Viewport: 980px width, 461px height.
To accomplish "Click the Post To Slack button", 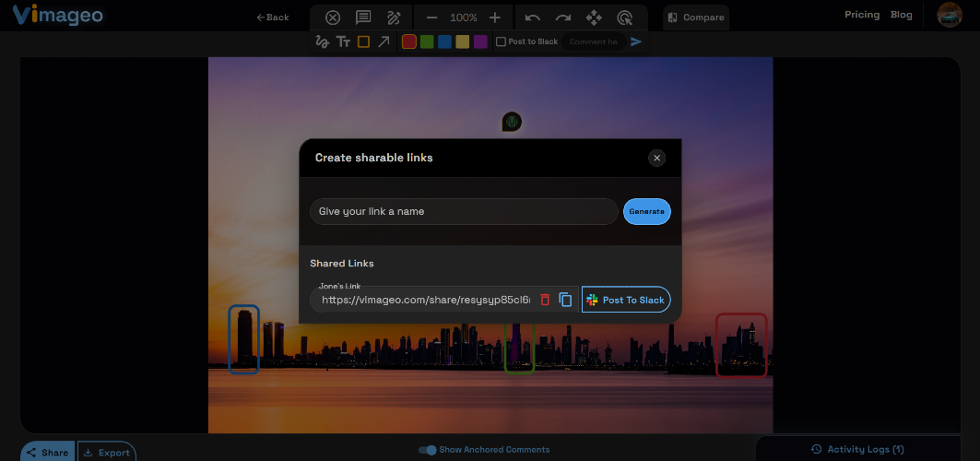I will click(626, 300).
